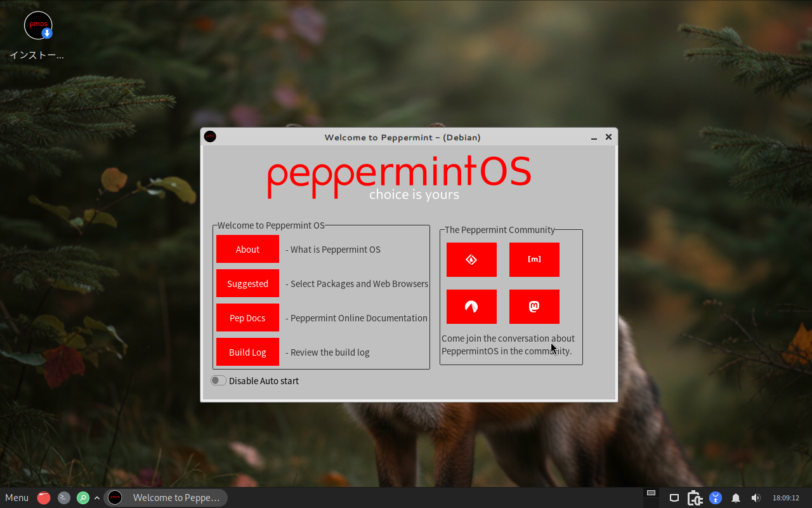Review the Build Log
Screen dimensions: 812x508
(247, 352)
